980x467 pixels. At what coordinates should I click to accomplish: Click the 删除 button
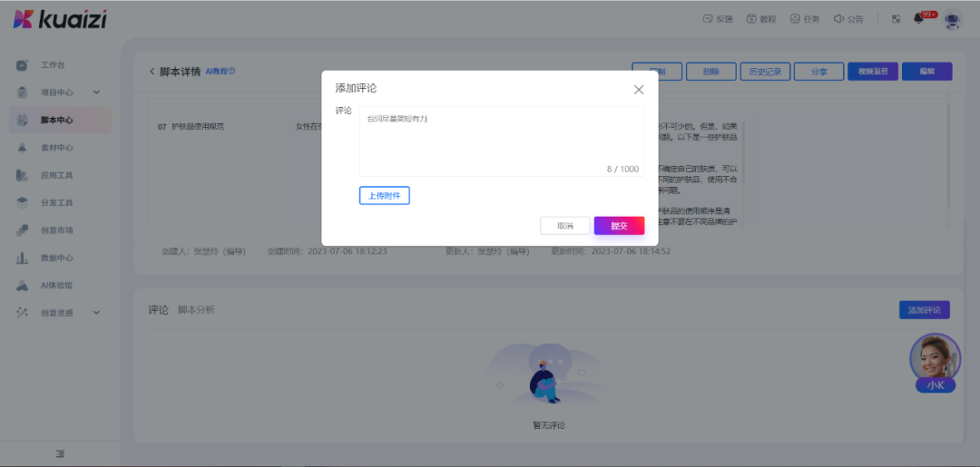(710, 71)
